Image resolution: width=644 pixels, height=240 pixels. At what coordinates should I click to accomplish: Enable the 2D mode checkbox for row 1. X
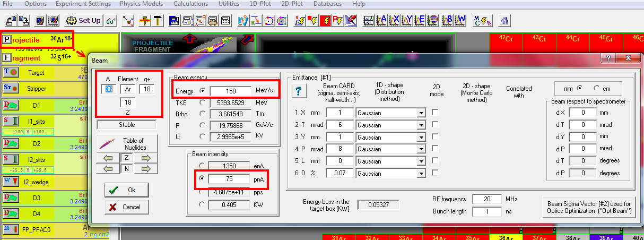point(436,113)
